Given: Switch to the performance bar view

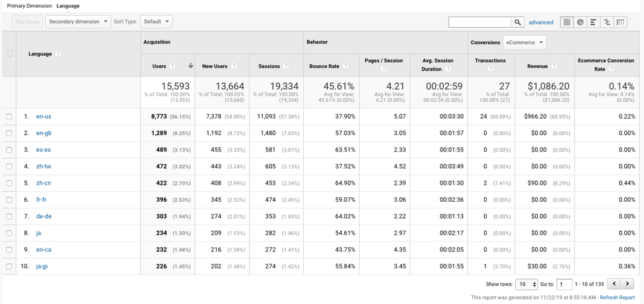Looking at the screenshot, I should coord(593,22).
